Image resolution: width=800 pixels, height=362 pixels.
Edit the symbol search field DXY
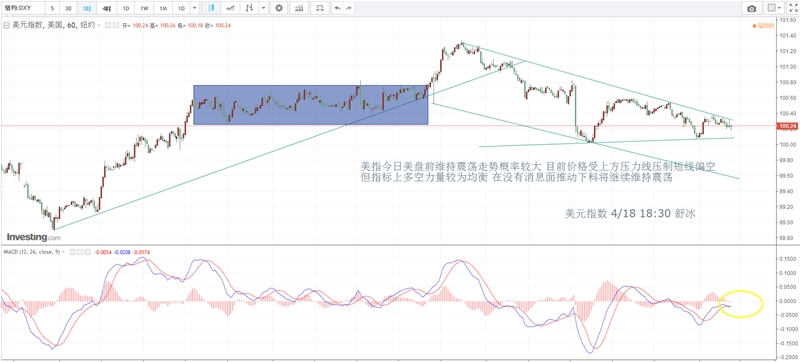pyautogui.click(x=23, y=8)
